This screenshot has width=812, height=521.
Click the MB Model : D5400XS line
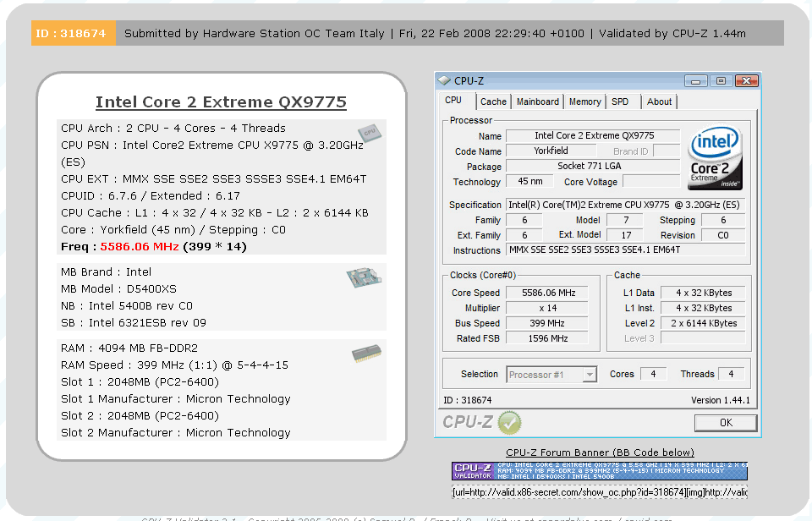(118, 289)
